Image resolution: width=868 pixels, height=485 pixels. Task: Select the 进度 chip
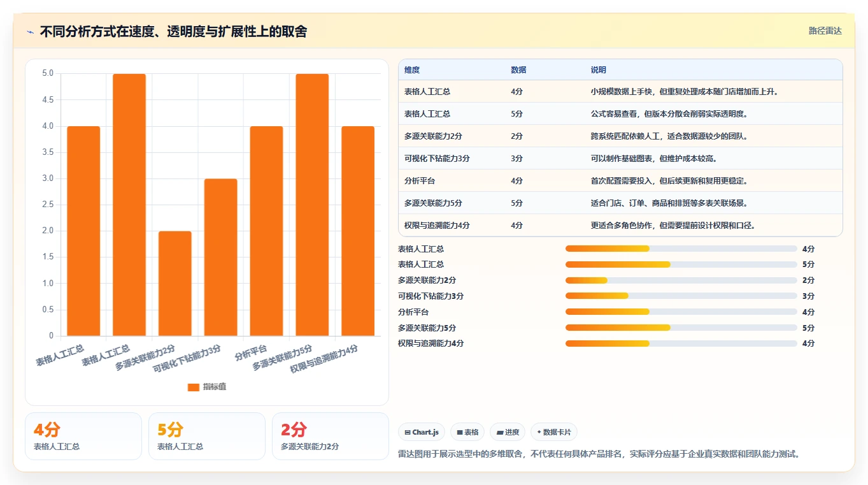(508, 432)
